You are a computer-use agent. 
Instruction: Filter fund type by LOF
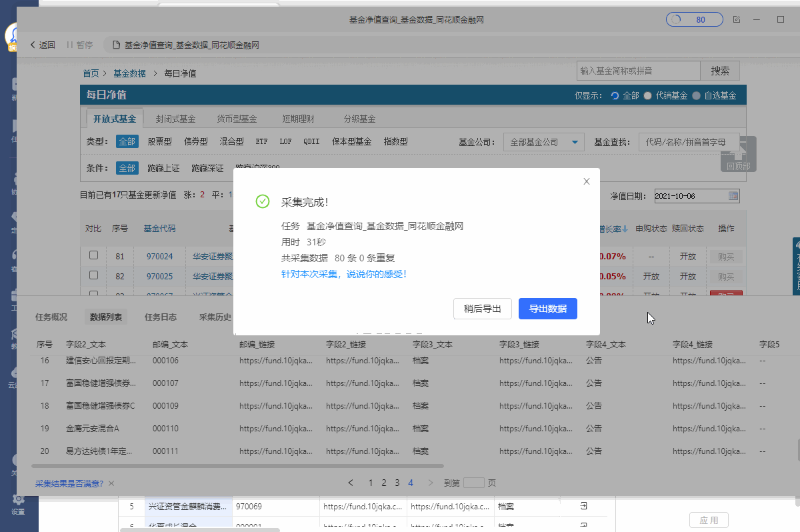[x=285, y=141]
